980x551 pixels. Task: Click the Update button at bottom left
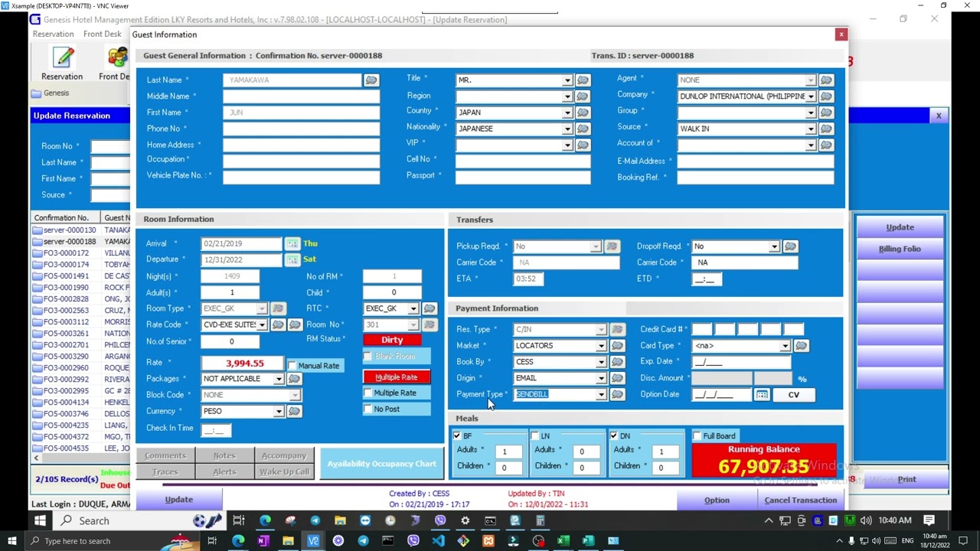179,500
